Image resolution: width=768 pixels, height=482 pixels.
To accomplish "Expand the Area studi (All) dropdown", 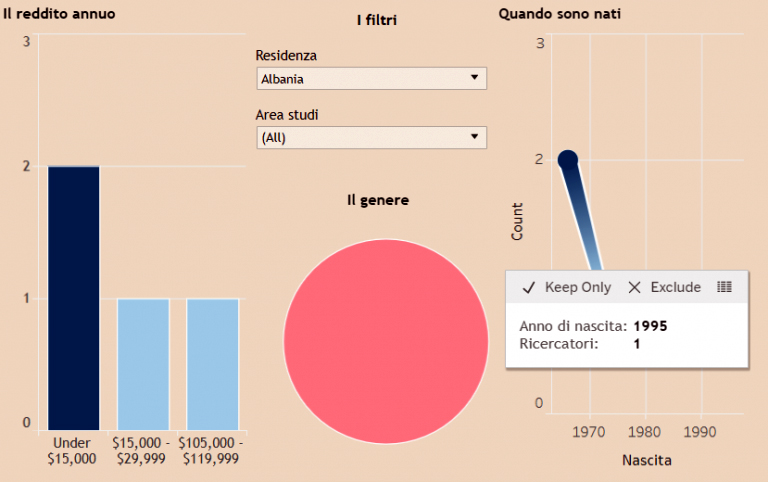I will [x=371, y=138].
